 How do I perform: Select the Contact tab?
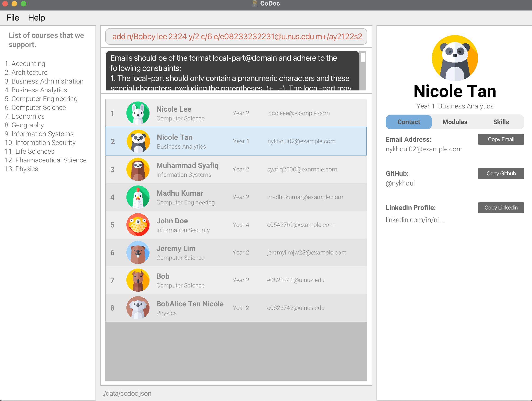click(x=408, y=122)
